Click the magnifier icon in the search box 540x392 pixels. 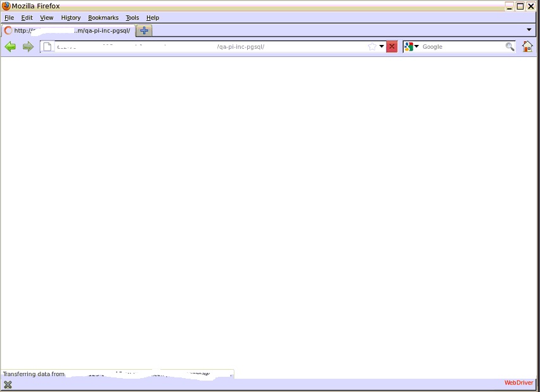point(510,47)
